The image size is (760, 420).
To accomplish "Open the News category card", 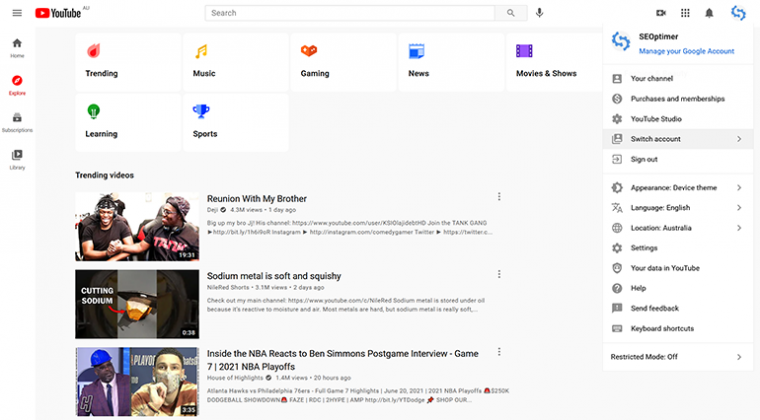I will [x=451, y=62].
